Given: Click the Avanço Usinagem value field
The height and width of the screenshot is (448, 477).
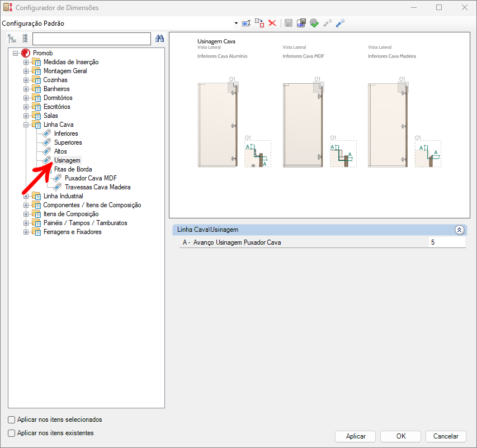Looking at the screenshot, I should click(446, 242).
